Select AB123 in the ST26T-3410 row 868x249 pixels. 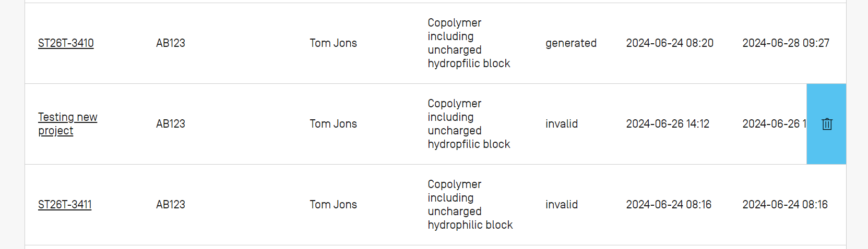pos(171,43)
